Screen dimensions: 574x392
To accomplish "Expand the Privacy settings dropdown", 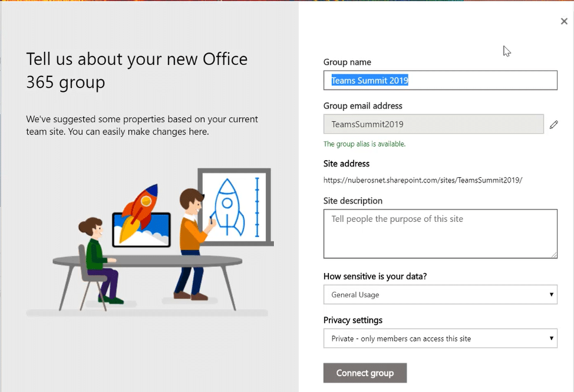I will (440, 338).
